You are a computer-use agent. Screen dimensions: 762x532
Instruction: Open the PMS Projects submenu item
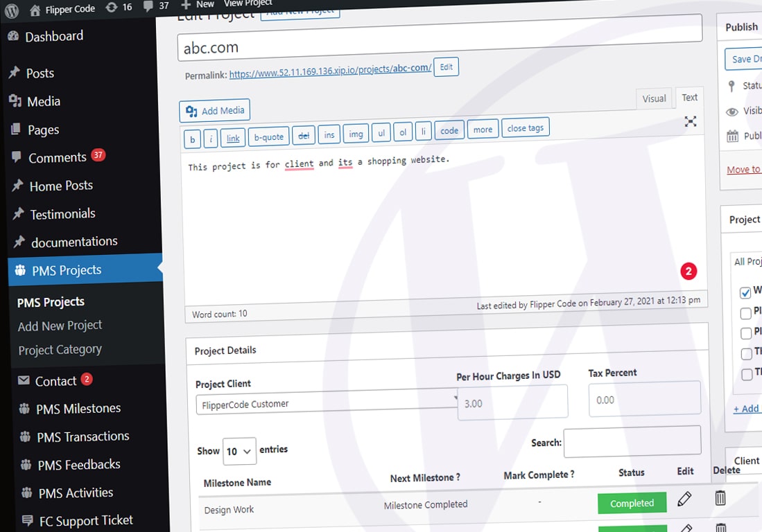51,302
